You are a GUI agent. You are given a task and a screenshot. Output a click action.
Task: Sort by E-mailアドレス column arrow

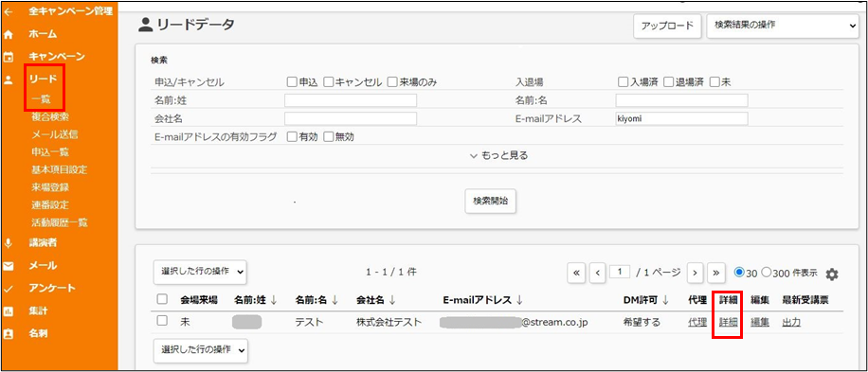(x=520, y=300)
